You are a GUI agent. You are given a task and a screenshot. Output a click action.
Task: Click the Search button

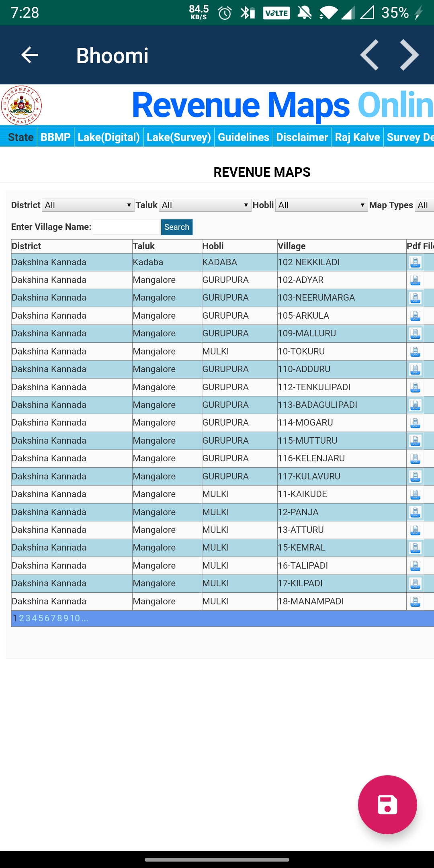click(x=177, y=227)
